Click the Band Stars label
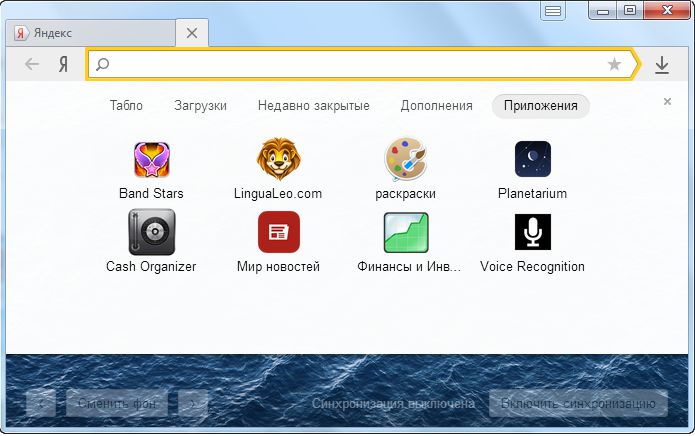 click(x=151, y=194)
